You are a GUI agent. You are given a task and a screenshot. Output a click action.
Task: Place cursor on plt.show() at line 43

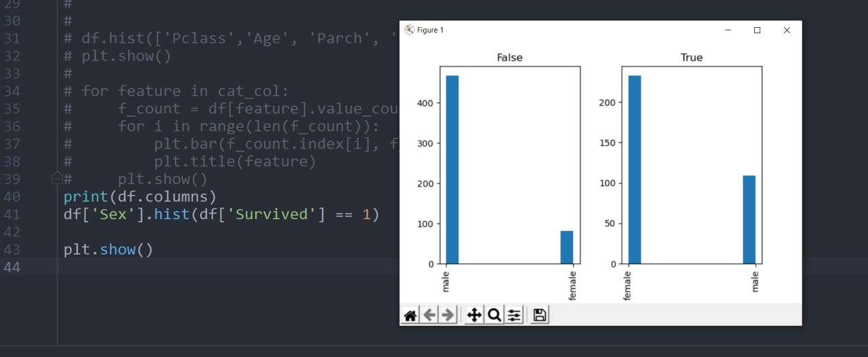[108, 250]
